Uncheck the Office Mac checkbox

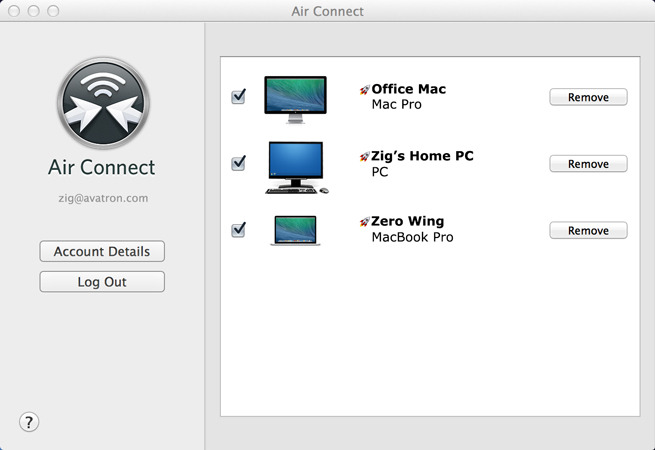[x=238, y=97]
